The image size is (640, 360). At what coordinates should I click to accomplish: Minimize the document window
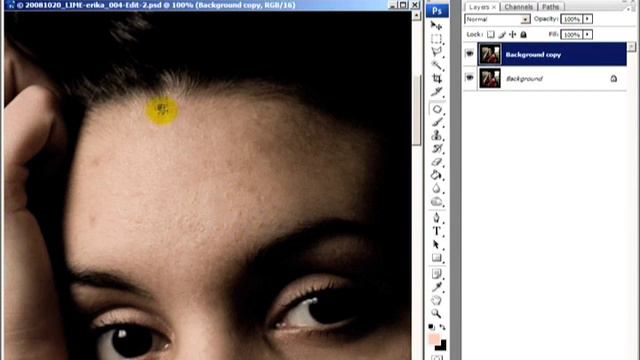(x=393, y=5)
